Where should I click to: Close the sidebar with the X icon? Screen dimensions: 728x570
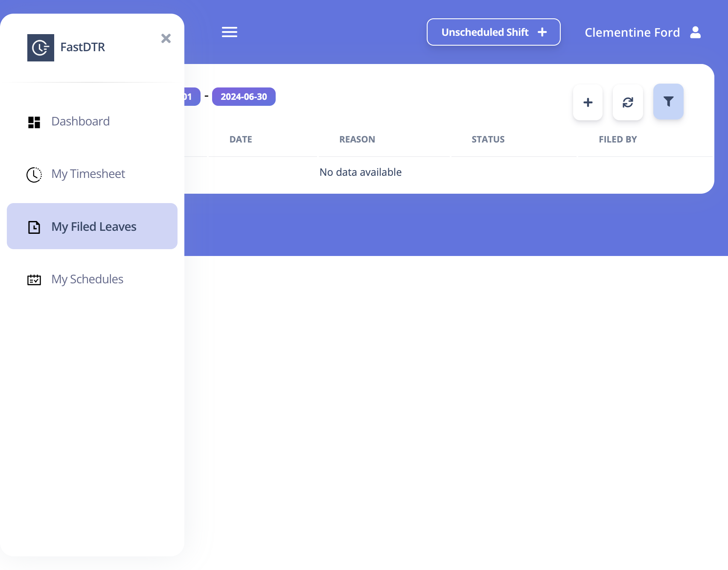tap(166, 38)
